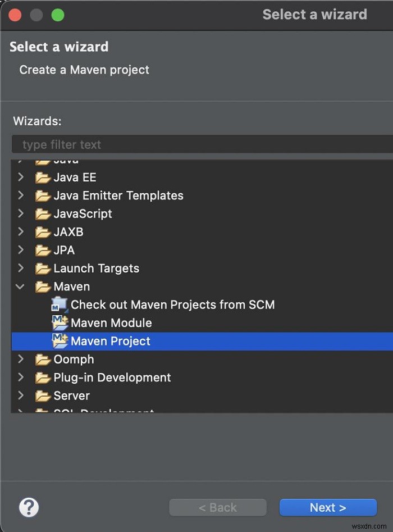
Task: Select the Oomph folder icon
Action: click(x=43, y=360)
